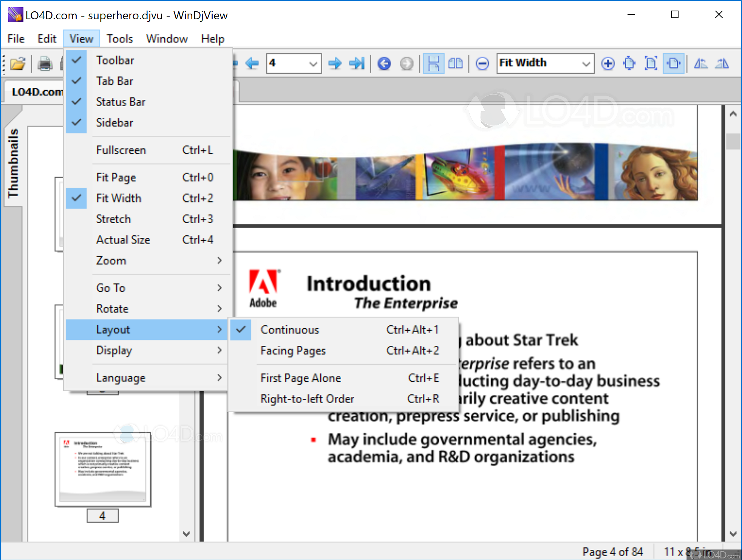Click page 4 thumbnail in sidebar

point(102,469)
